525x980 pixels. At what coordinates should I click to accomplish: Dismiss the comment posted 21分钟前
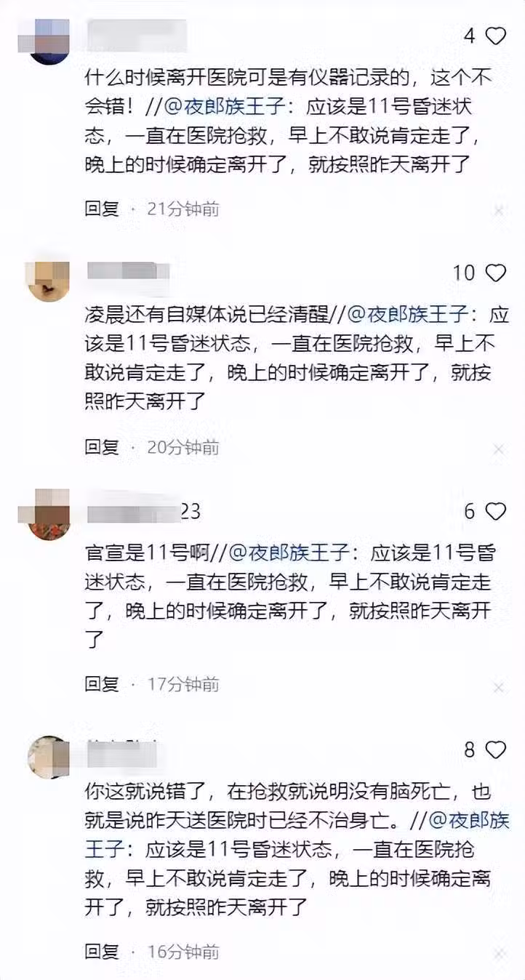pyautogui.click(x=499, y=211)
